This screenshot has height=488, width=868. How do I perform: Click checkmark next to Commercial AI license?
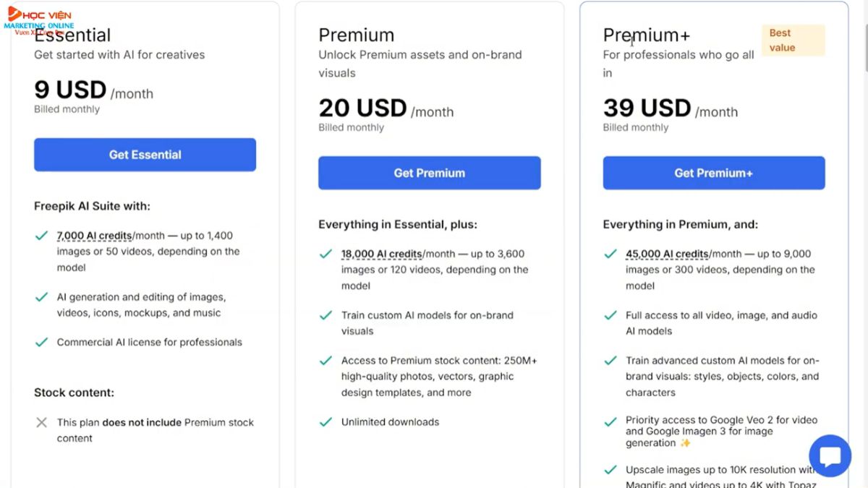point(42,342)
